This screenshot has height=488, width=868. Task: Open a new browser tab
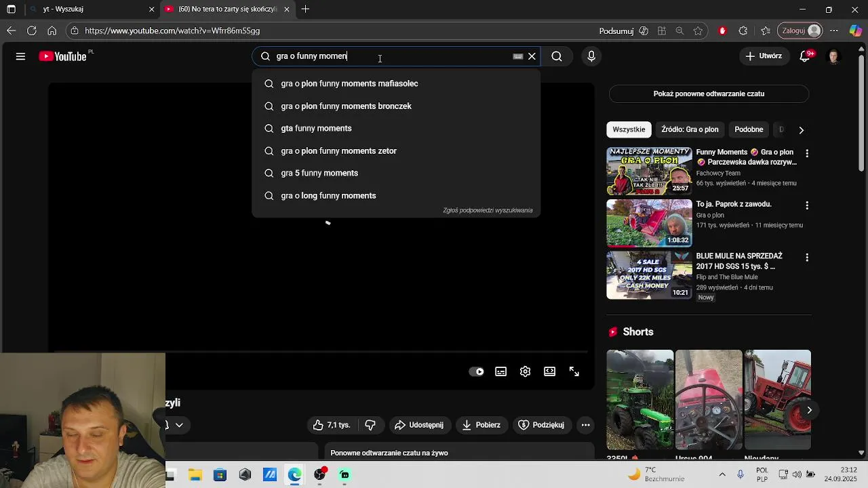[x=306, y=9]
